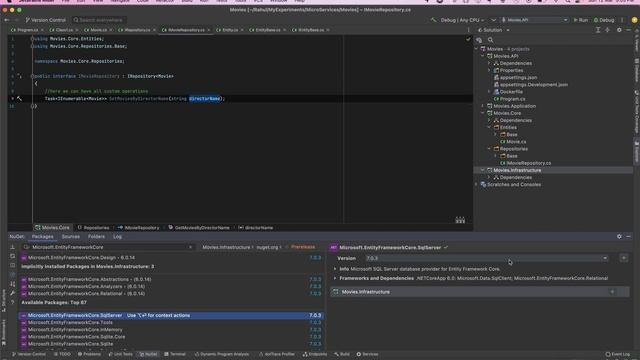Open Terminal tool window in status bar
The height and width of the screenshot is (360, 640).
[x=175, y=354]
